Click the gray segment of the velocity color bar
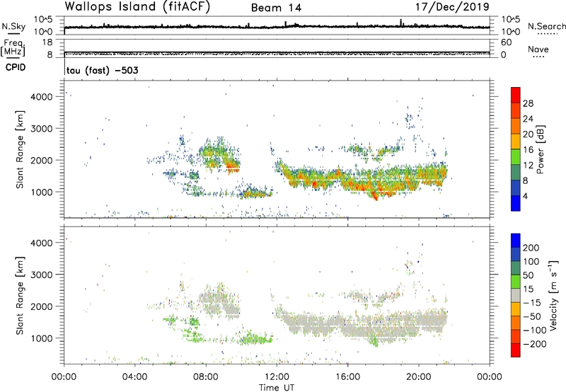This screenshot has height=392, width=566. tap(516, 295)
